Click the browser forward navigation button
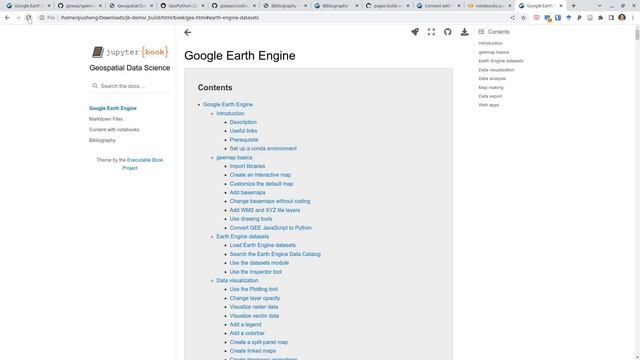The image size is (640, 360). 18,18
